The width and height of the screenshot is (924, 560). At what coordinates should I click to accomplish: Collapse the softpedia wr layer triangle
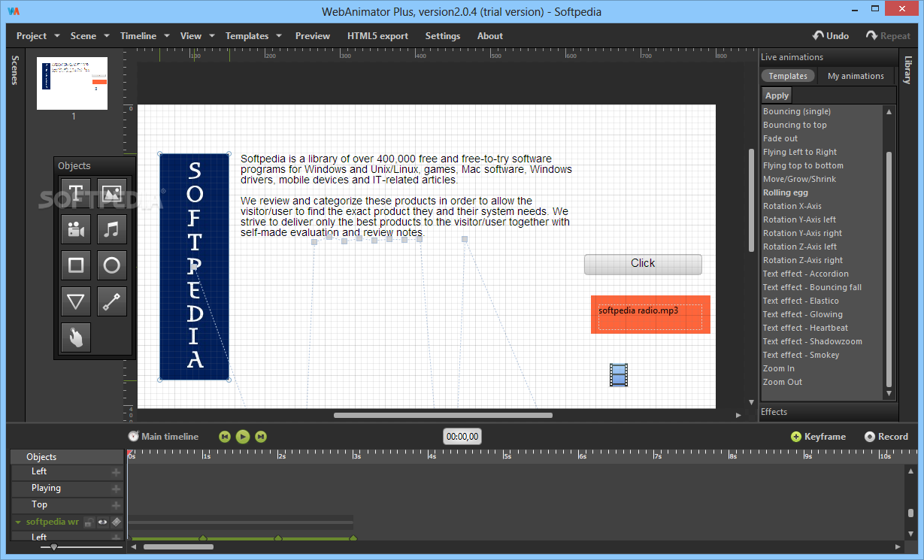[17, 522]
